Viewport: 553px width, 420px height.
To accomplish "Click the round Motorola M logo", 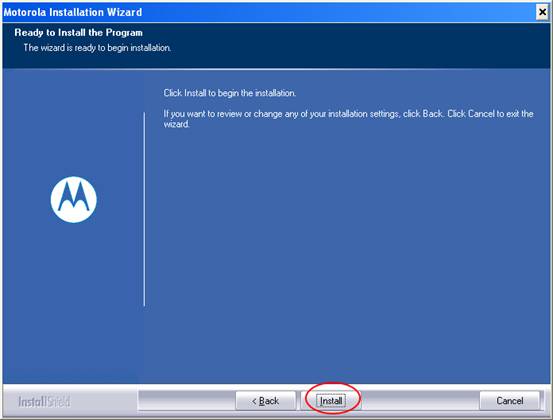I will coord(74,200).
